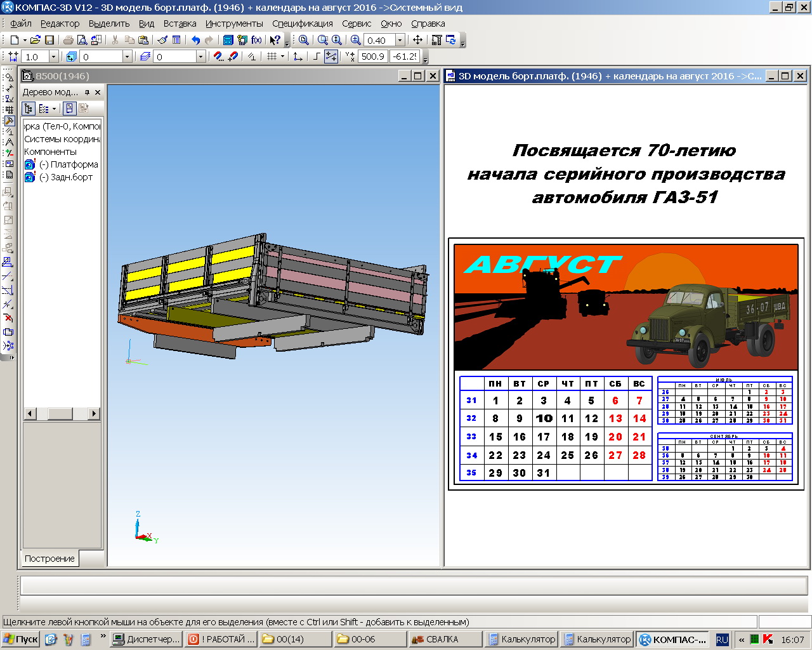Toggle the snap disable magnet icon
This screenshot has height=650, width=812.
tap(233, 56)
